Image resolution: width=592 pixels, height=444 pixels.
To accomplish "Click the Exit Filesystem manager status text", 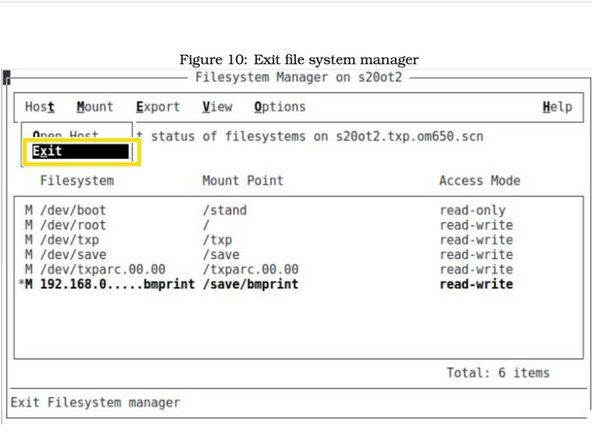I will [95, 402].
